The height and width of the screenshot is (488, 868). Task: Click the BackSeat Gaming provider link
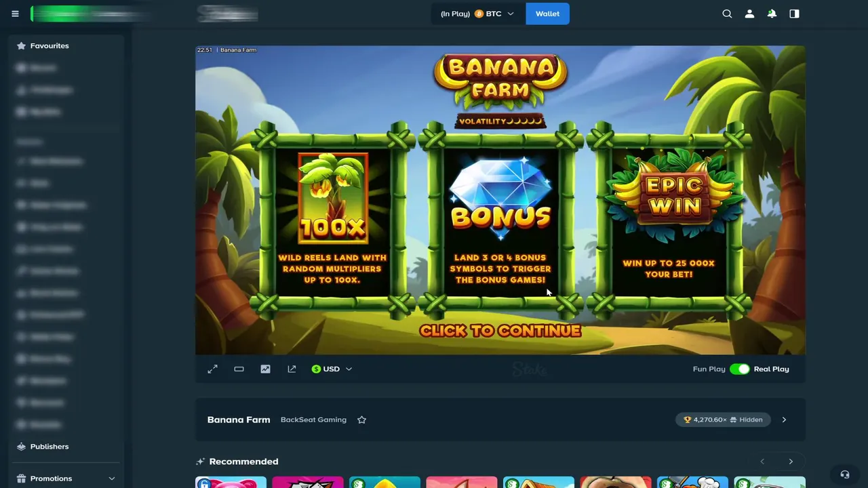point(313,420)
